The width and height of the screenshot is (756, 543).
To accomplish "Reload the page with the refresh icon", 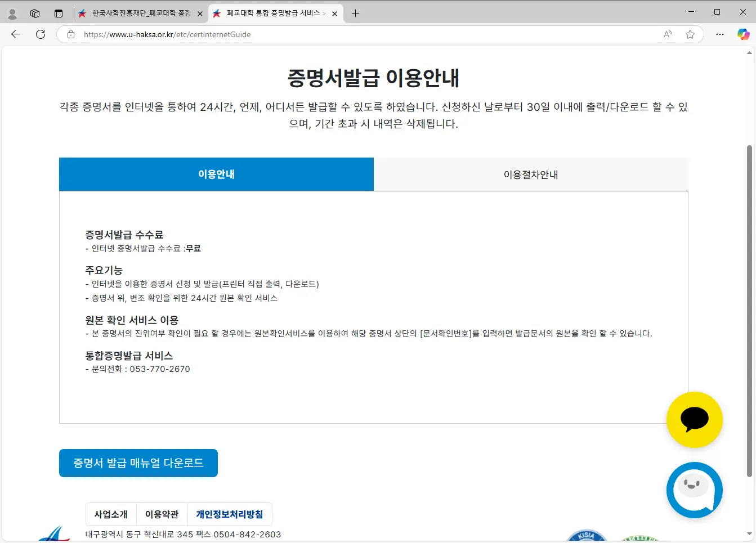I will [41, 34].
